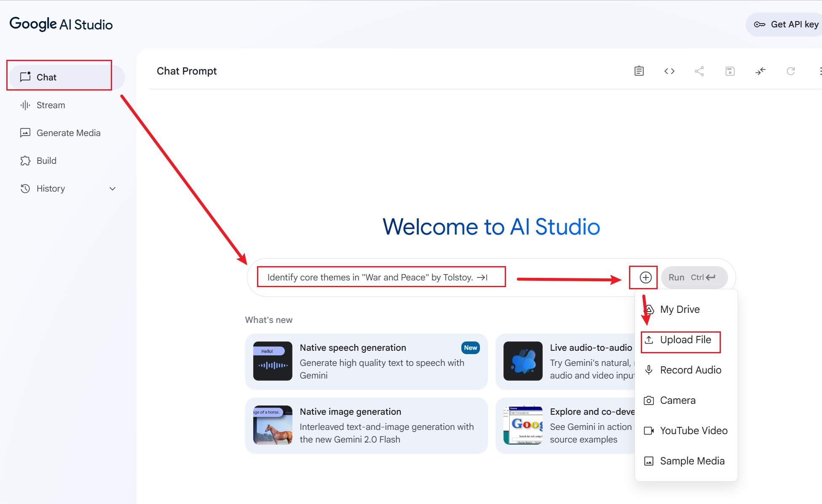Select Sample Media menu option
The image size is (822, 504).
click(692, 461)
